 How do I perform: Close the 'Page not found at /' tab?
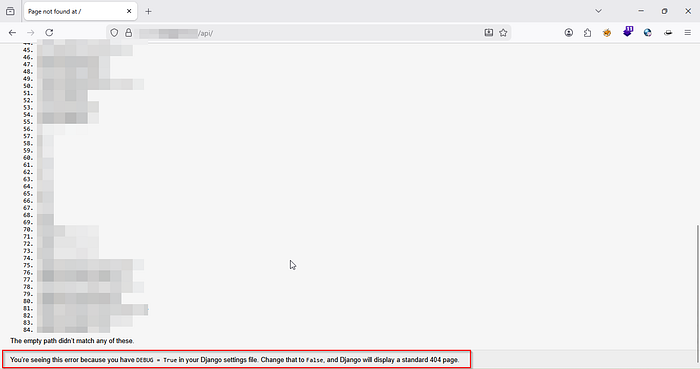coord(129,11)
